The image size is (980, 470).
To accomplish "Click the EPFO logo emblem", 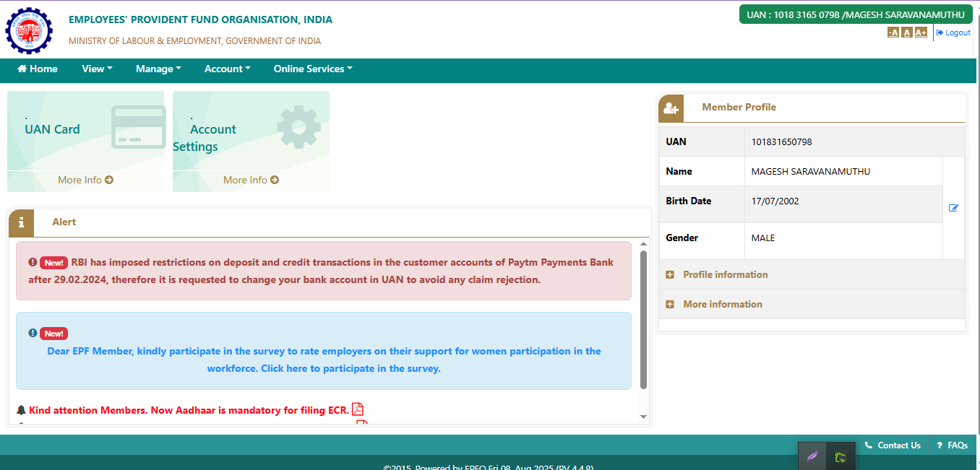I will (30, 32).
